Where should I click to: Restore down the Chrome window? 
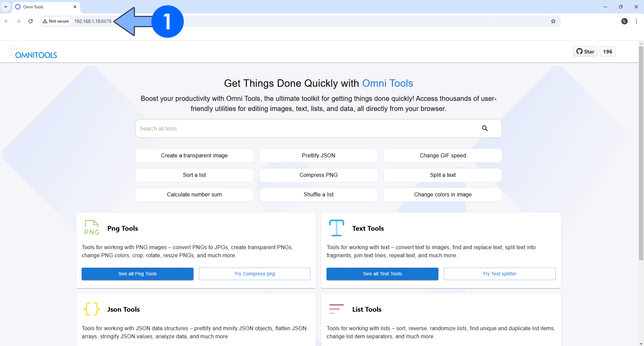coord(620,7)
